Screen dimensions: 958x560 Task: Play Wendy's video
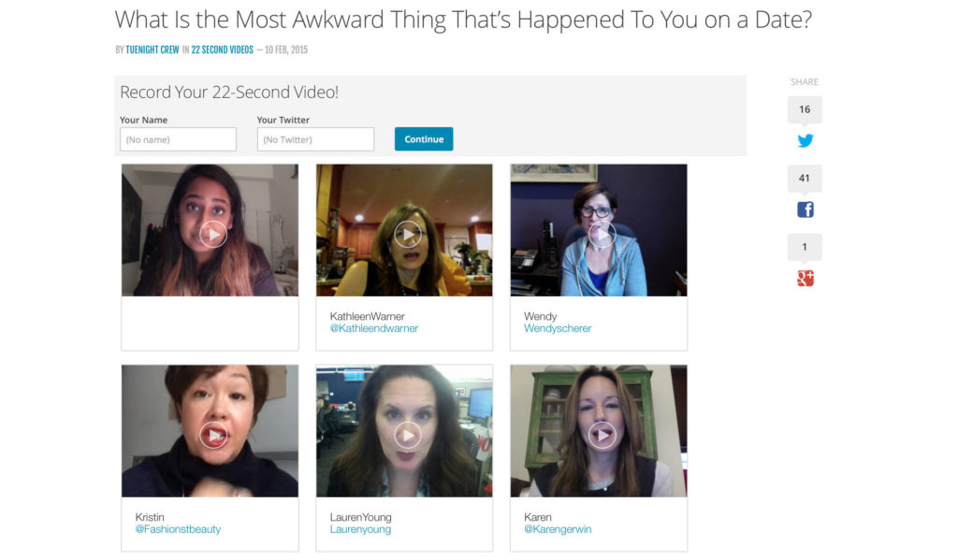pos(602,234)
